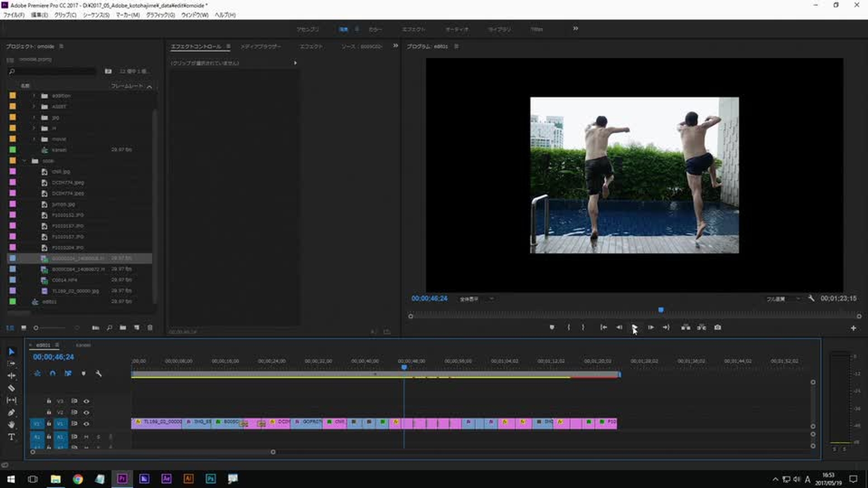Viewport: 868px width, 488px height.
Task: Toggle timeline Snap magnet icon
Action: coord(53,374)
